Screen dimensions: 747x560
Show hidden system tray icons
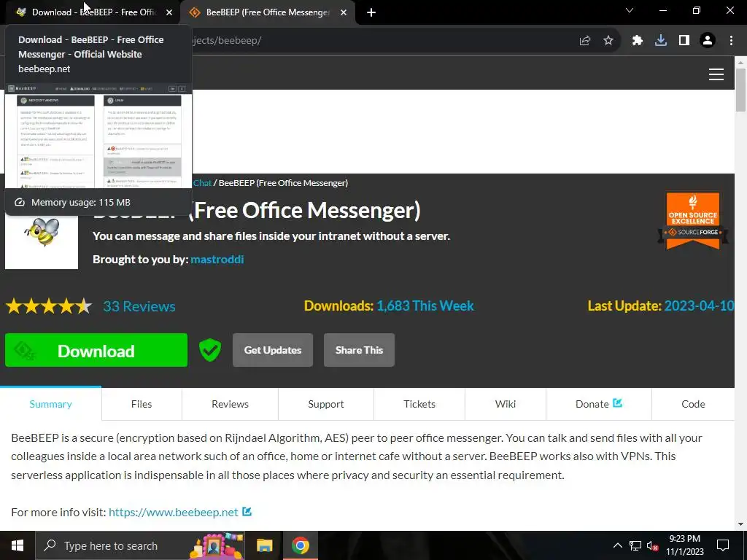(617, 545)
